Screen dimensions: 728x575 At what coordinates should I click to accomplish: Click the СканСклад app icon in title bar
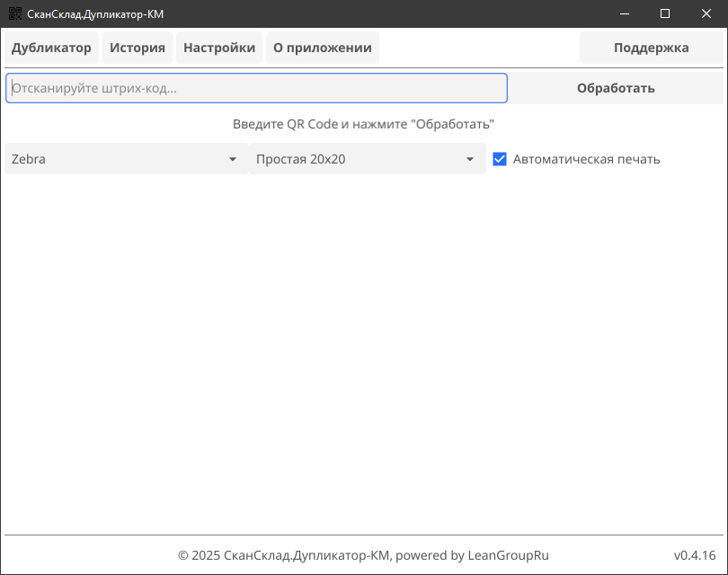coord(14,13)
